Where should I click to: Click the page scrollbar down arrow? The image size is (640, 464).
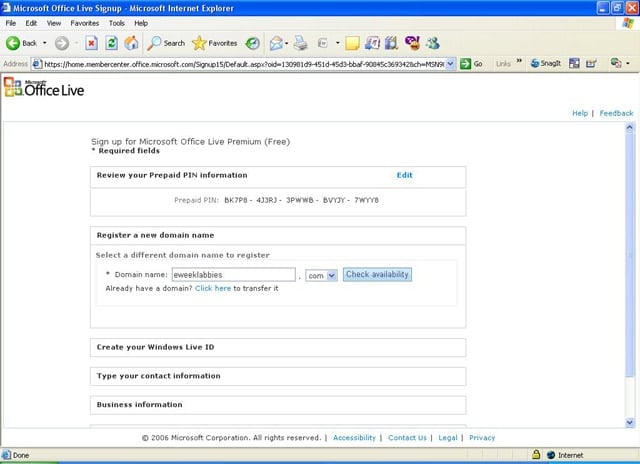629,422
